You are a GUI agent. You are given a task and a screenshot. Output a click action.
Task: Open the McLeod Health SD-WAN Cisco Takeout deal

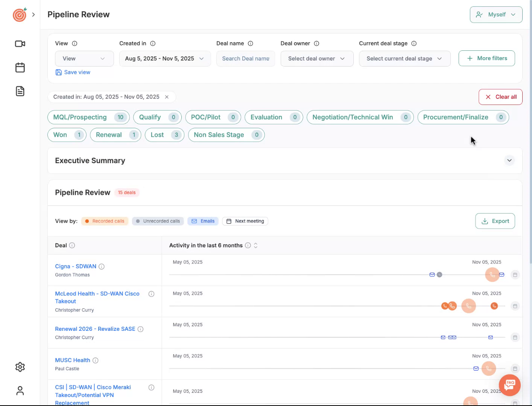tap(97, 297)
